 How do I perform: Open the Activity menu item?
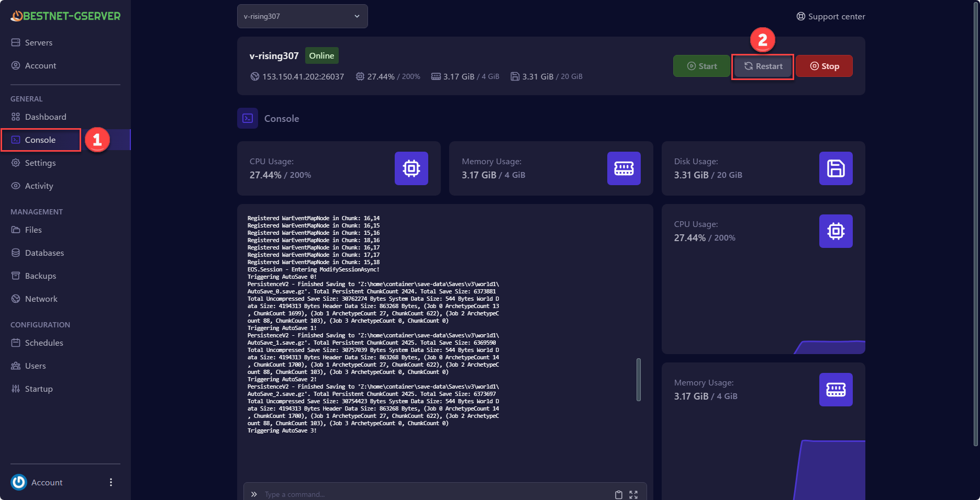(39, 186)
